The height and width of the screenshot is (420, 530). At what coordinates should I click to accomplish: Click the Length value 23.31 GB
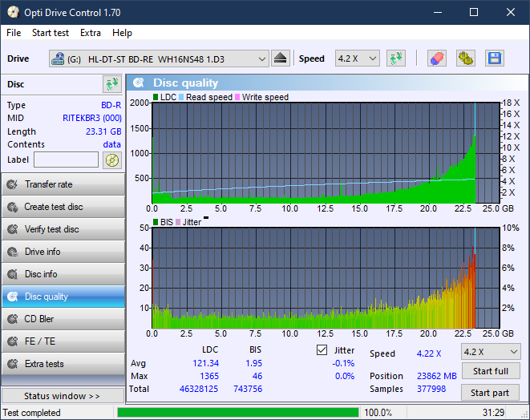click(103, 131)
